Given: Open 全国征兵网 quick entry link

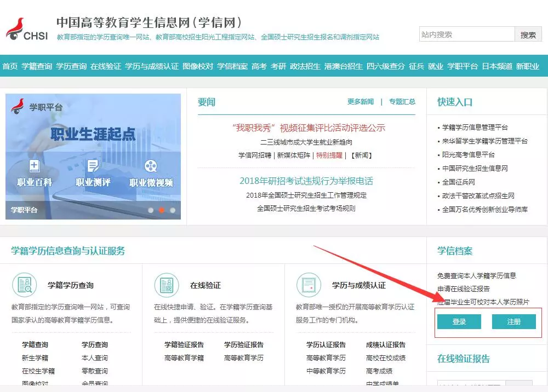Looking at the screenshot, I should pyautogui.click(x=459, y=182).
